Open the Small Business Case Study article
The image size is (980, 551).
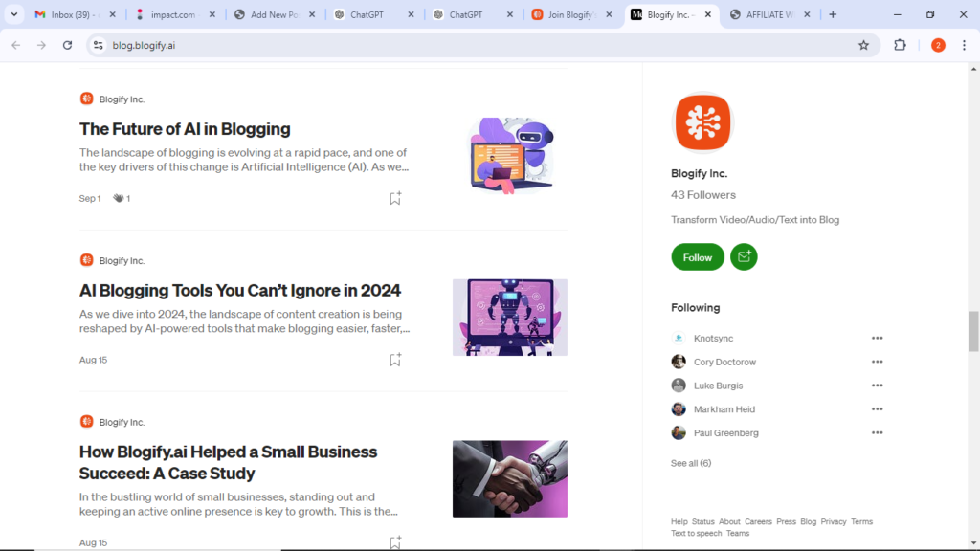(228, 462)
